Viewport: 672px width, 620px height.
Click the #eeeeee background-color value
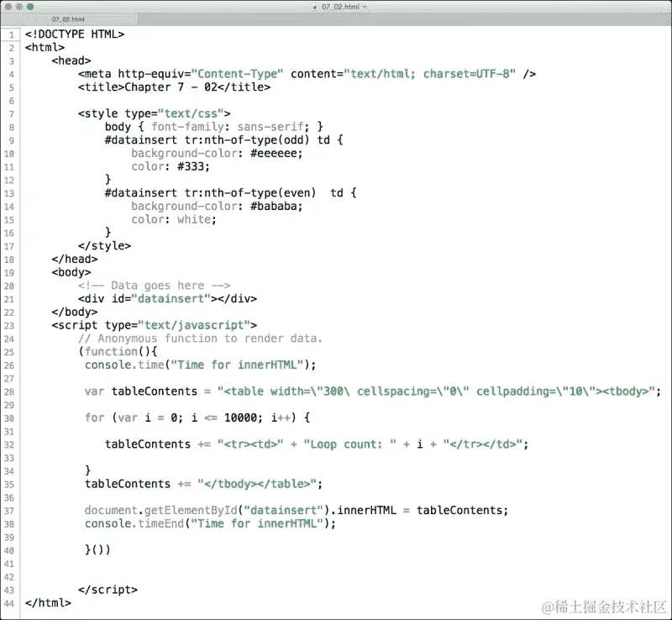(x=276, y=153)
